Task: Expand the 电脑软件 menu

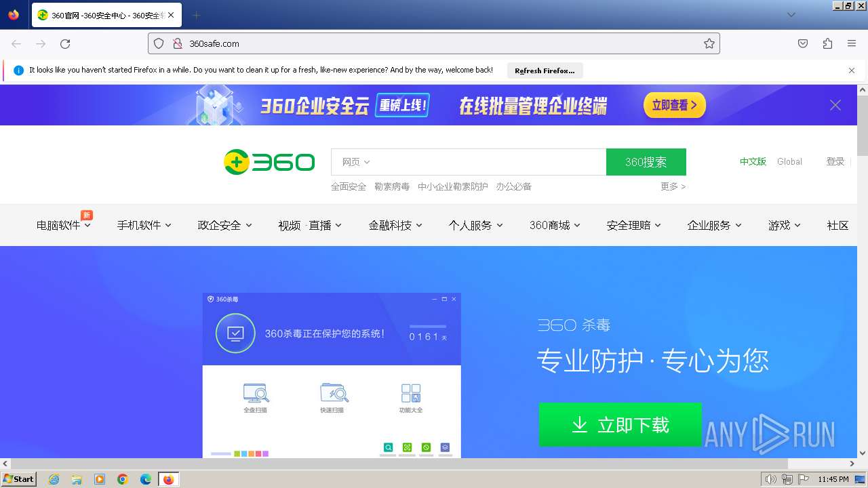Action: [63, 225]
